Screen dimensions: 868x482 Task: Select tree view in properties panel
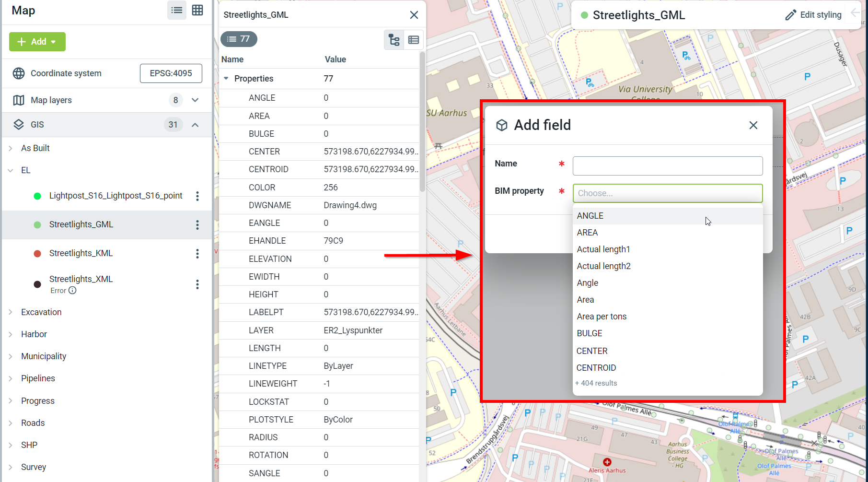click(x=394, y=40)
